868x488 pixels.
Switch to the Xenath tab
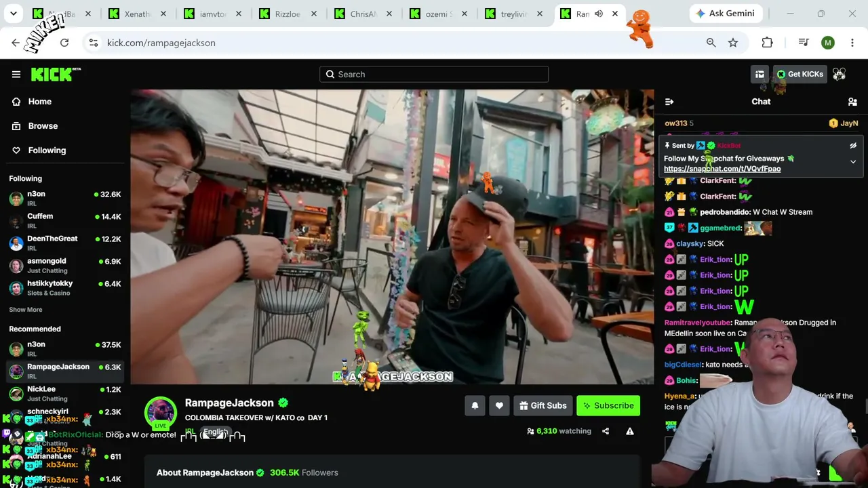click(x=138, y=14)
